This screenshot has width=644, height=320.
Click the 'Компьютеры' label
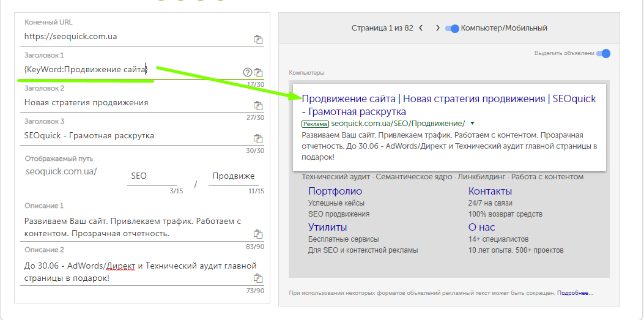[x=306, y=73]
